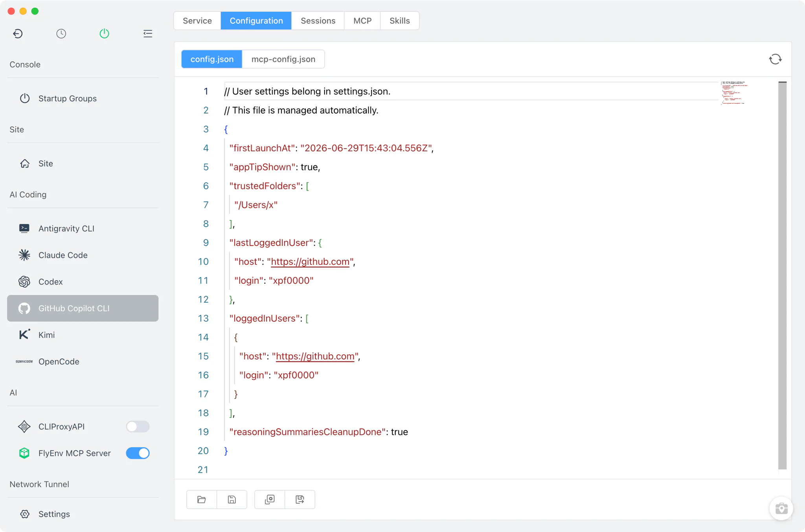This screenshot has height=532, width=805.
Task: Select Claude Code in the sidebar
Action: [x=83, y=255]
